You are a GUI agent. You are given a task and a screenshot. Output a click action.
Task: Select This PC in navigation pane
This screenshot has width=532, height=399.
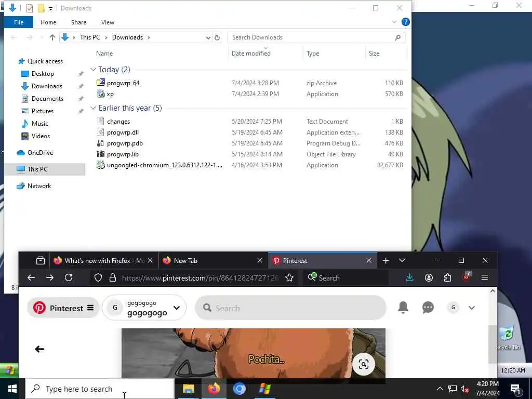[37, 169]
